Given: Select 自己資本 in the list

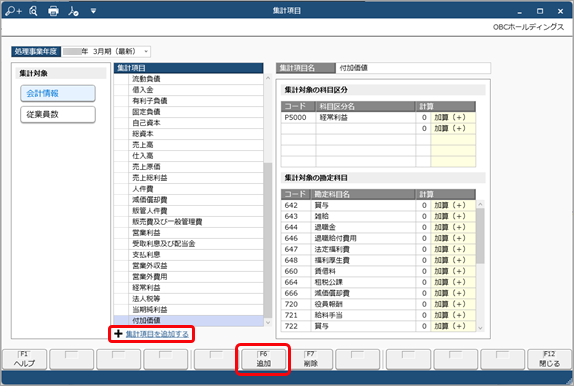Looking at the screenshot, I should [x=189, y=123].
